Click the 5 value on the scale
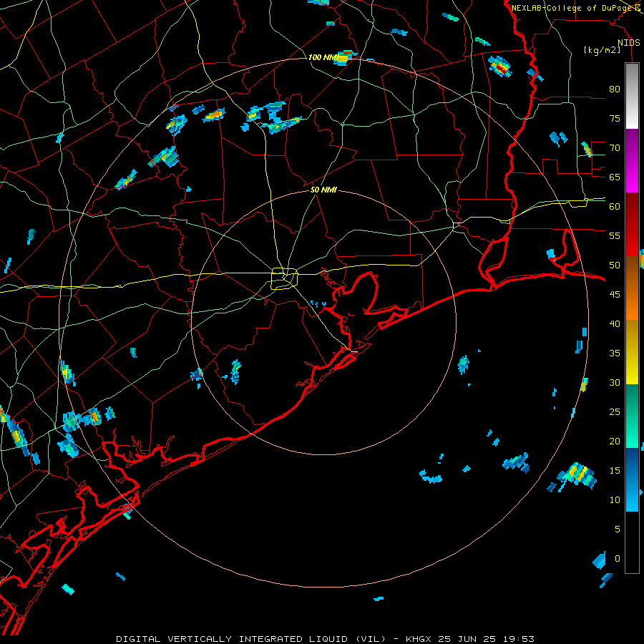Viewport: 644px width, 644px height. (x=618, y=530)
